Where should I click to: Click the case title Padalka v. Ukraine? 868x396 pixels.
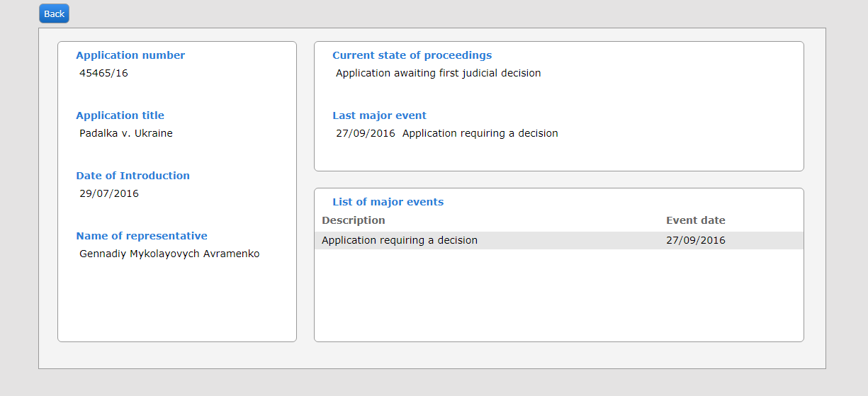(x=125, y=133)
